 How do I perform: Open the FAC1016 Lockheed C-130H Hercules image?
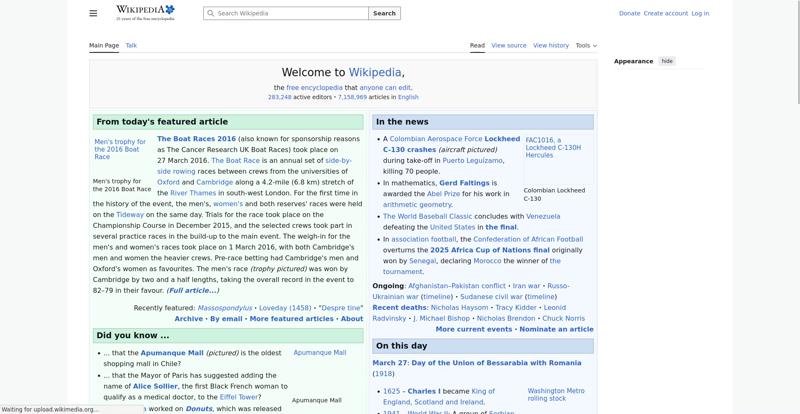click(553, 148)
